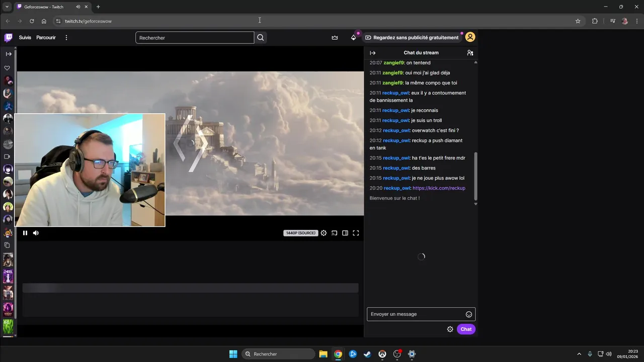Open the kick.com/reckup link
644x362 pixels.
coord(439,188)
